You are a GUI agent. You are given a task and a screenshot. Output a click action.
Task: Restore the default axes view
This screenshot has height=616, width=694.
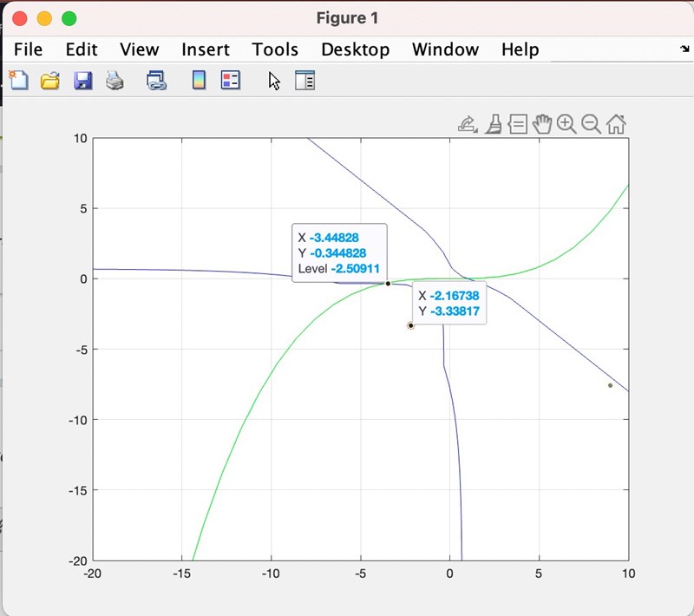coord(616,124)
